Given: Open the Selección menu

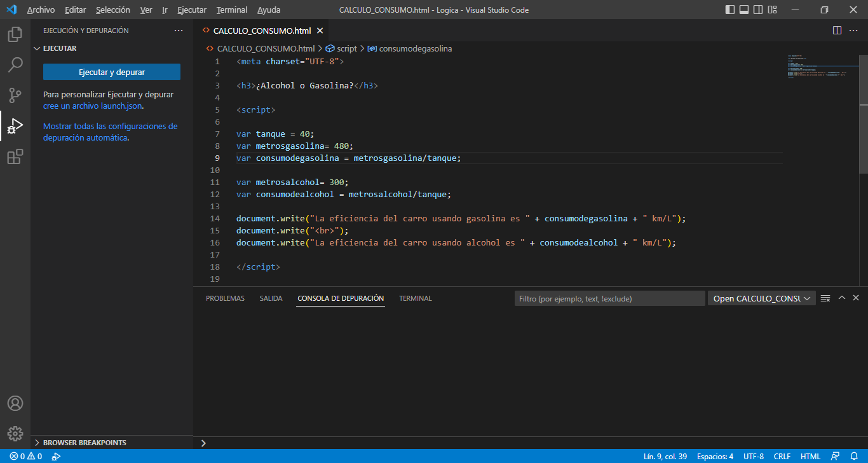Looking at the screenshot, I should click(x=113, y=10).
